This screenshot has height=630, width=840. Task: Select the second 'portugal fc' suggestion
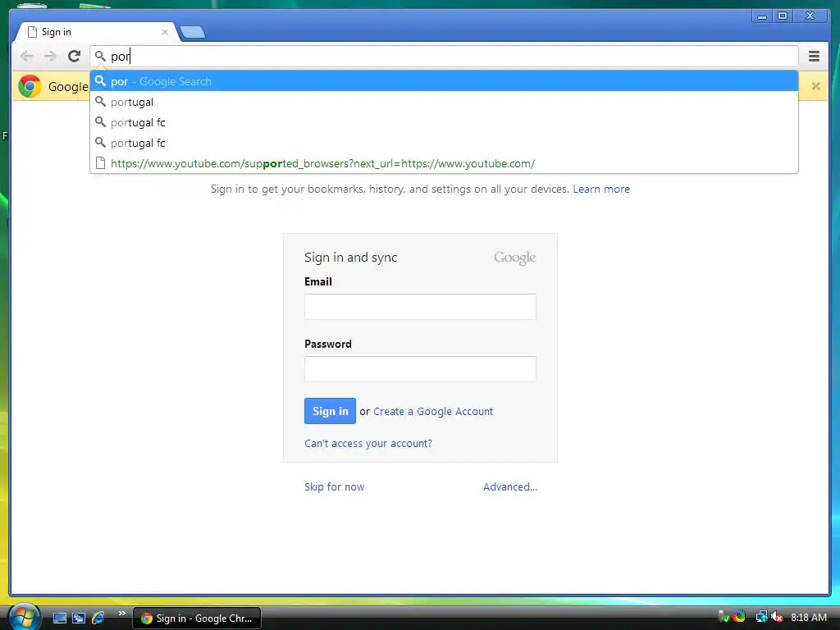tap(444, 143)
